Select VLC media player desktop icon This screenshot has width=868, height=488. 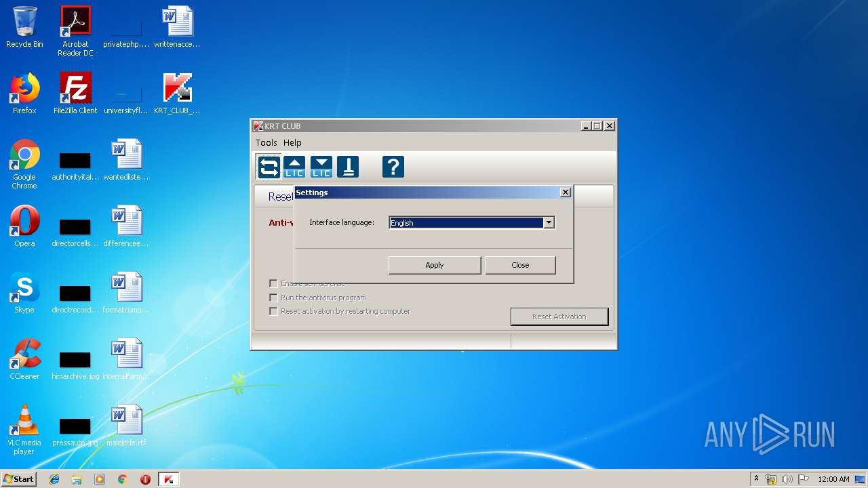pyautogui.click(x=24, y=430)
